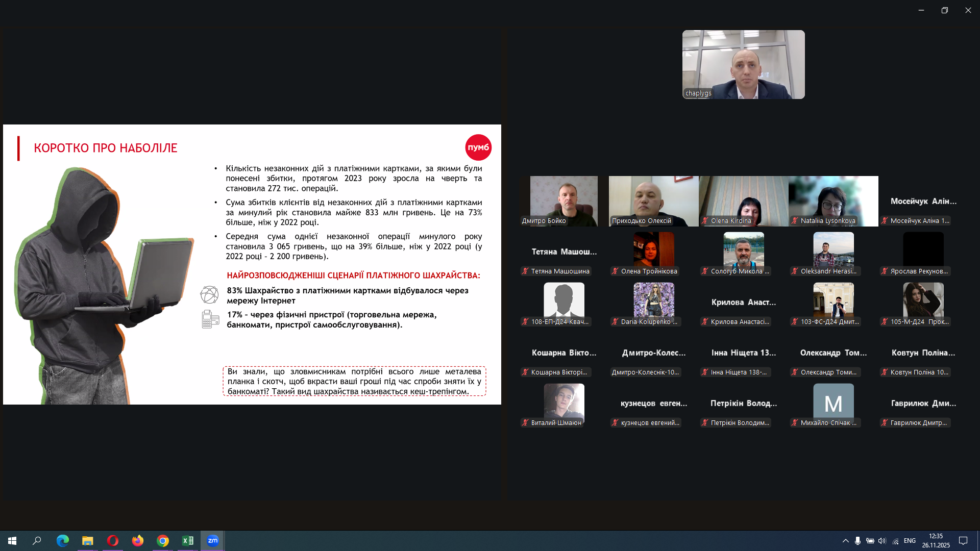Show hidden system tray icons chevron
Screen dimensions: 980x551
tap(845, 541)
